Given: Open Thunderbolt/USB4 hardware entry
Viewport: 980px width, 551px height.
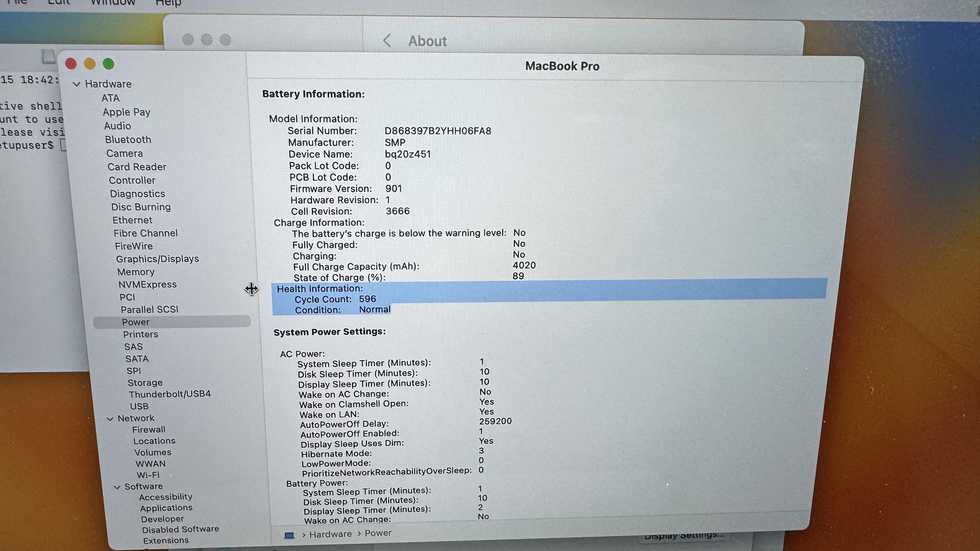Looking at the screenshot, I should point(169,394).
